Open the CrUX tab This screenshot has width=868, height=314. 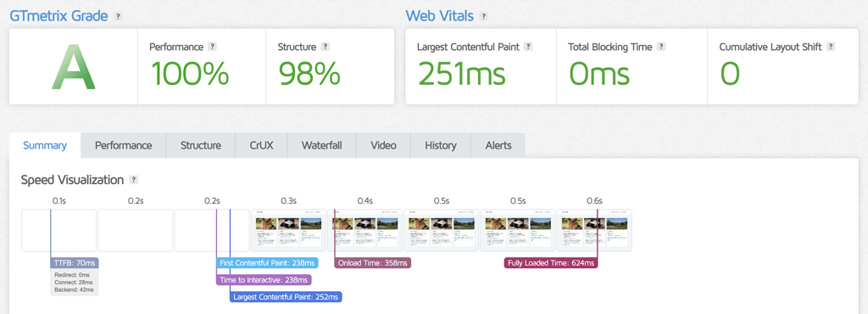[x=261, y=146]
